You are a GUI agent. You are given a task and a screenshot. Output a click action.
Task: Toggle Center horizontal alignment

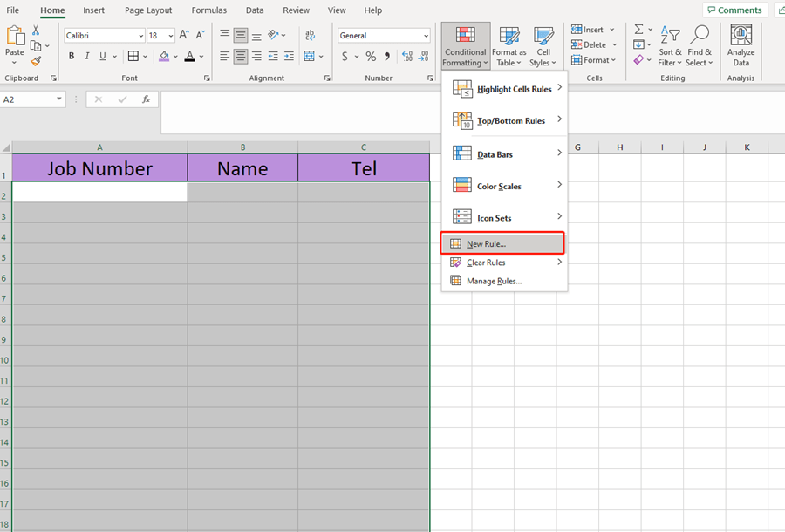(241, 56)
